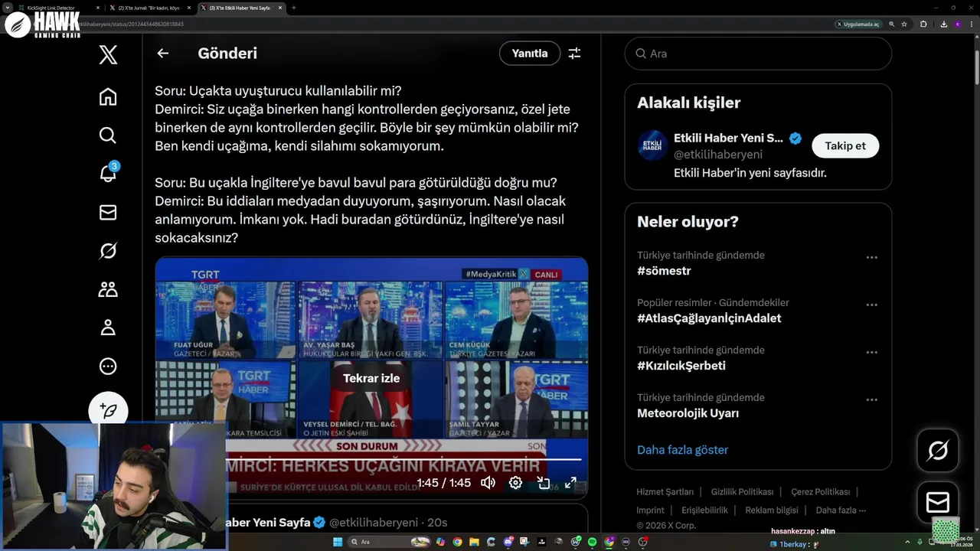Open the Explore search icon in sidebar
Screen dimensions: 980x551
[108, 135]
